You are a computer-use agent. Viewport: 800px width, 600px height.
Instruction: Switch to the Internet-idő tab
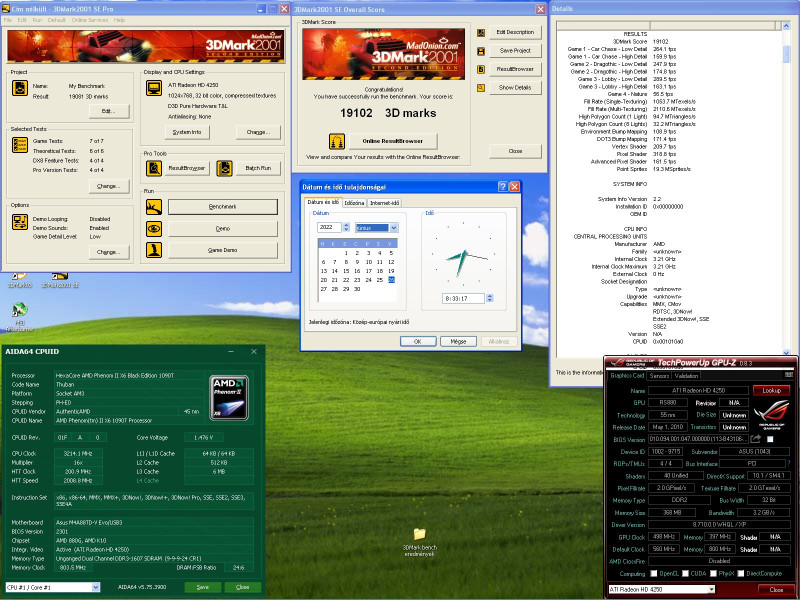coord(385,203)
